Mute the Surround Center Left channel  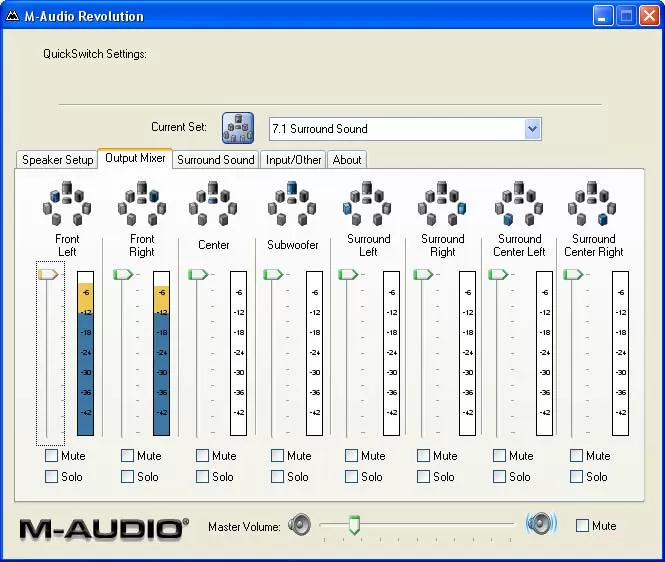499,456
